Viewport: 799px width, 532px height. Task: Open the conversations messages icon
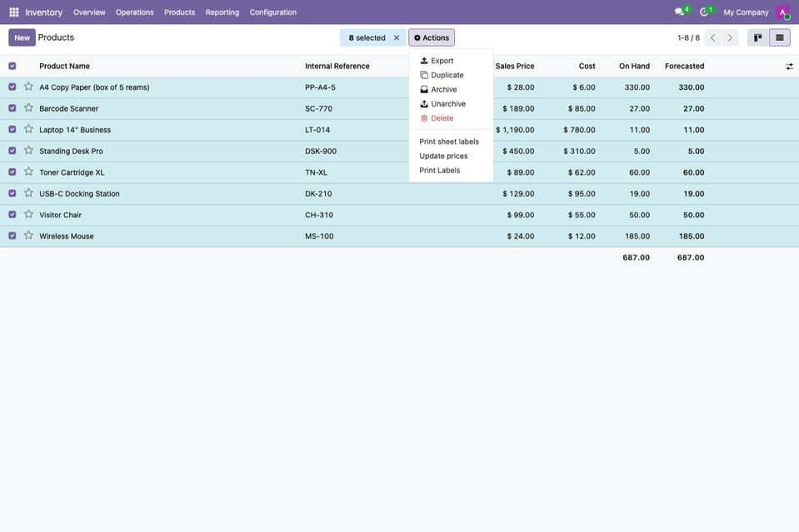(x=679, y=12)
